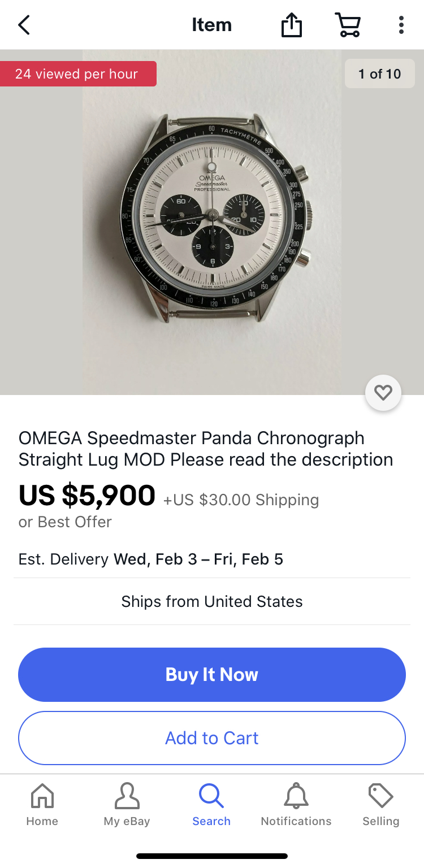Switch to the Selling tag tab
The height and width of the screenshot is (868, 424).
(x=381, y=805)
